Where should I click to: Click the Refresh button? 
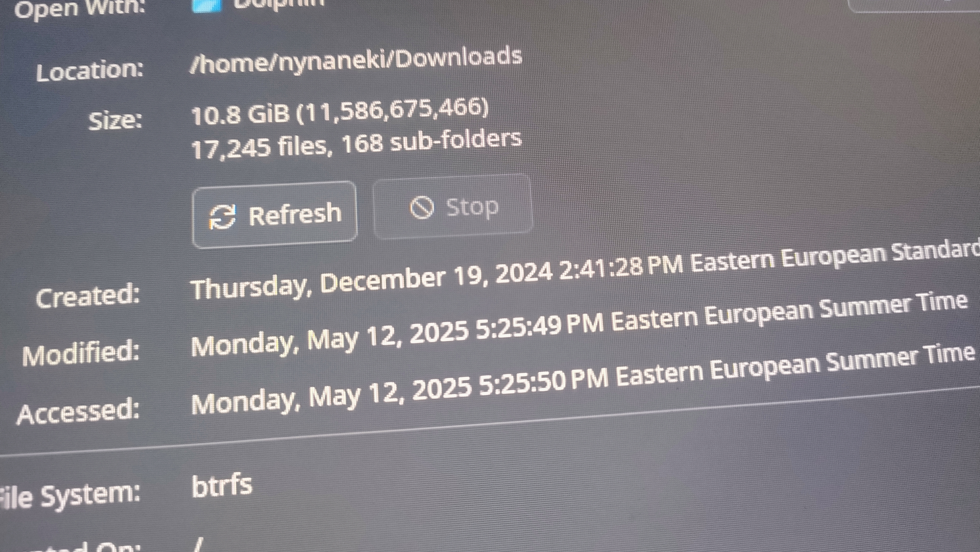coord(275,215)
